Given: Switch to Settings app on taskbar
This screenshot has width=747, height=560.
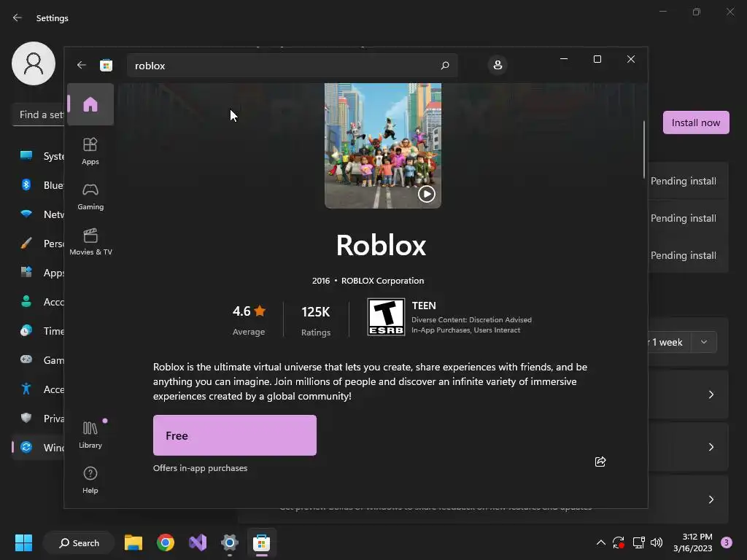Looking at the screenshot, I should click(x=230, y=542).
